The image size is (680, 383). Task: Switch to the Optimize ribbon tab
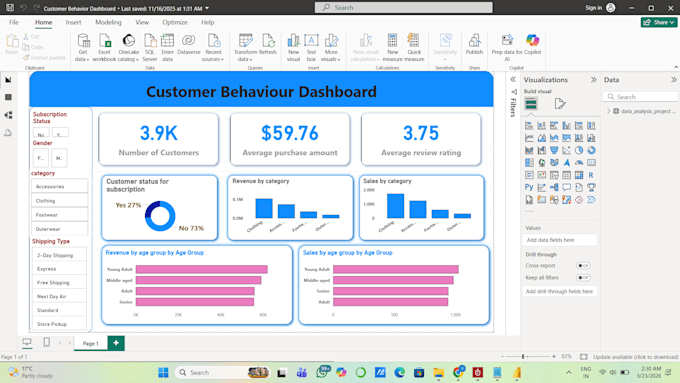(x=175, y=22)
